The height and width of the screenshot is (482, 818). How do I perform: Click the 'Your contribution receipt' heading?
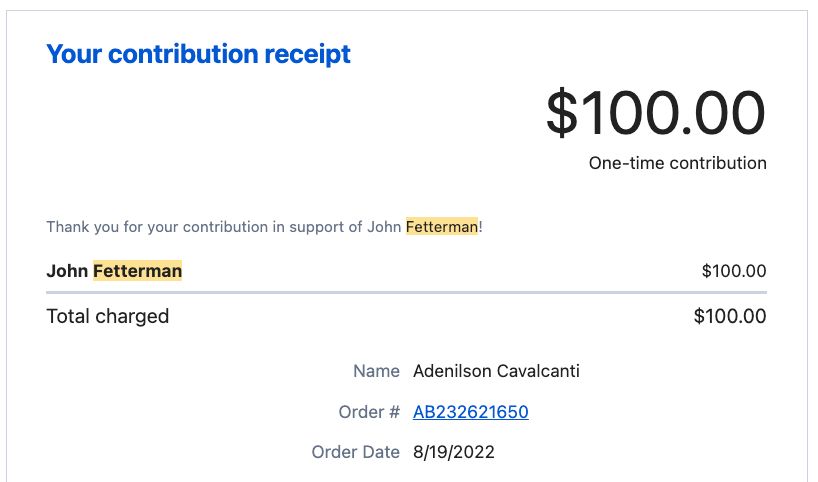tap(198, 55)
